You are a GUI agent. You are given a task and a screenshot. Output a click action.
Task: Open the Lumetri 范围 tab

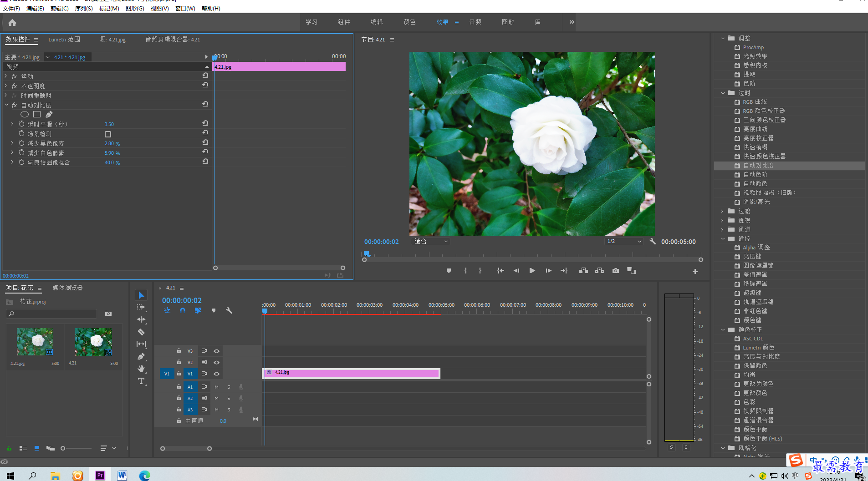64,40
